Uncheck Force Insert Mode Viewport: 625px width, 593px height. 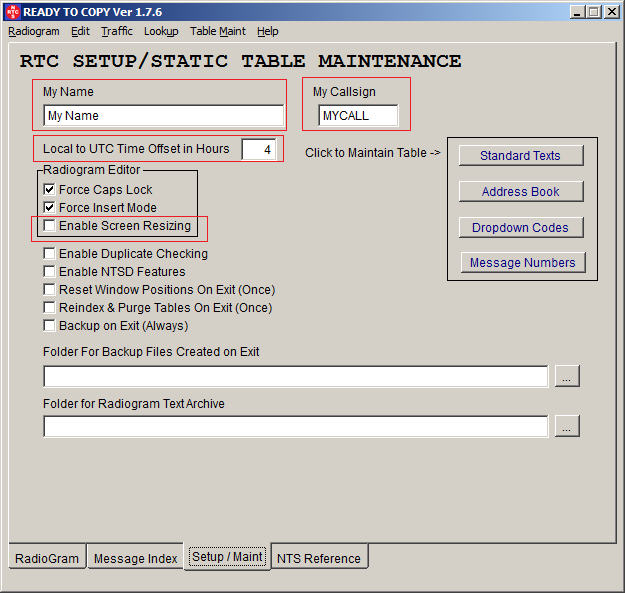pyautogui.click(x=49, y=207)
